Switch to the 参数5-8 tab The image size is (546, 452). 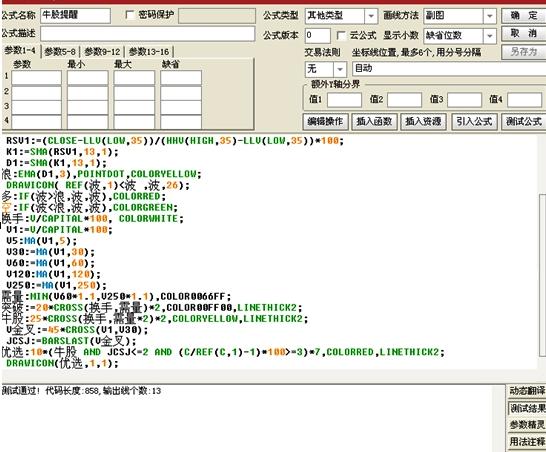point(60,52)
